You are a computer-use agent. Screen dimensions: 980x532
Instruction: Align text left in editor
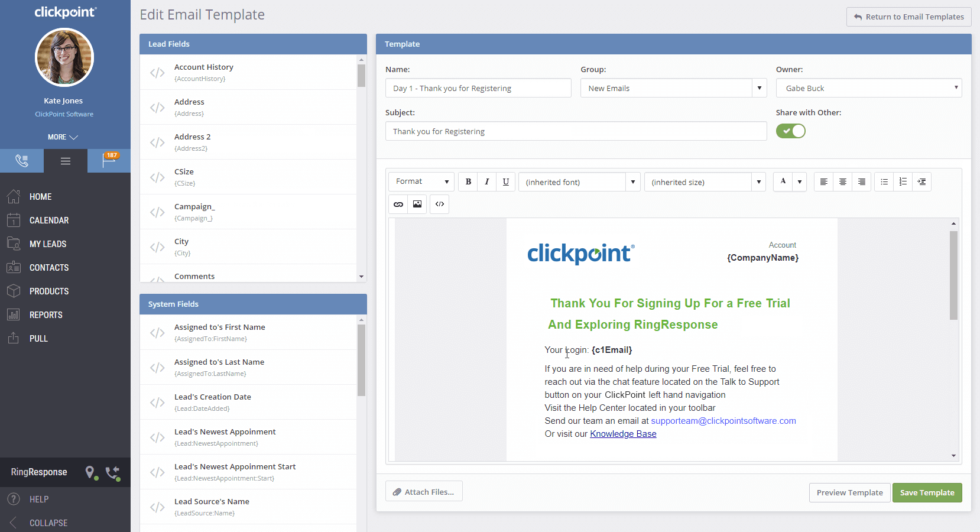click(x=823, y=181)
